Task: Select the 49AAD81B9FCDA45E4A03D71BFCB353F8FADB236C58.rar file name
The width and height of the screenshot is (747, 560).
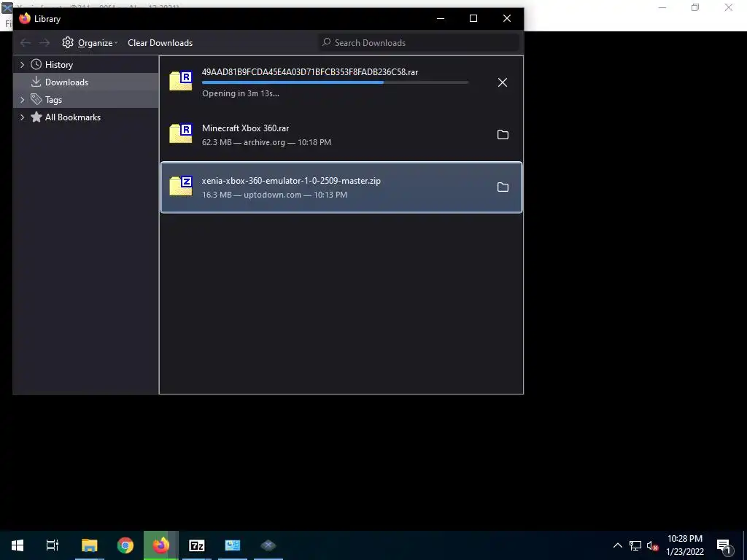Action: coord(309,72)
